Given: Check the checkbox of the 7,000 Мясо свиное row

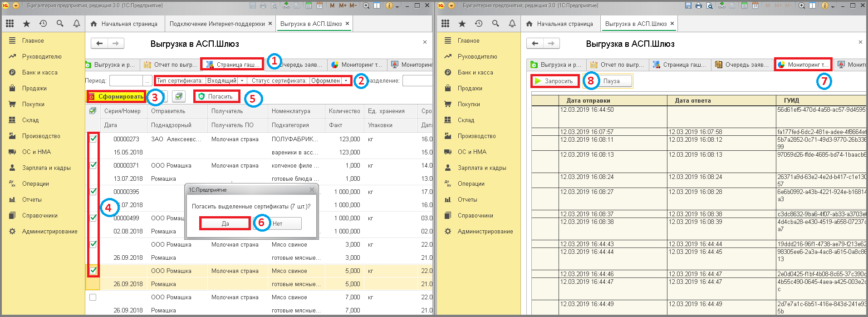Looking at the screenshot, I should pyautogui.click(x=93, y=297).
